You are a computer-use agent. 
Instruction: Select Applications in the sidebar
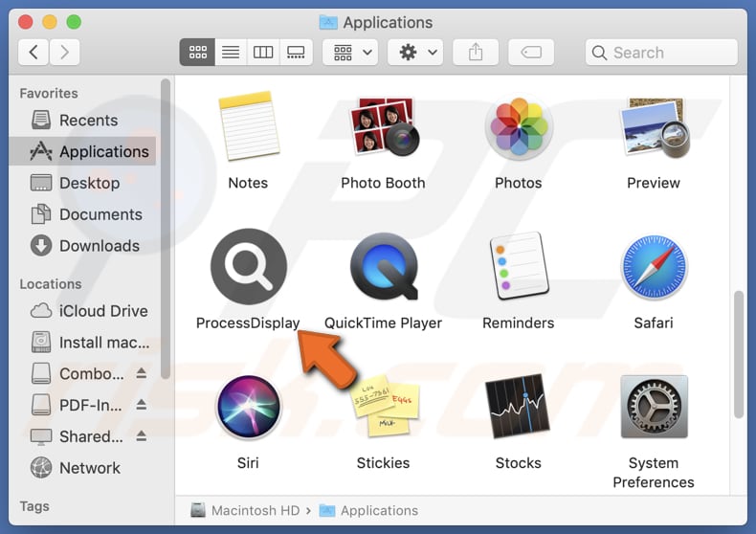coord(82,151)
